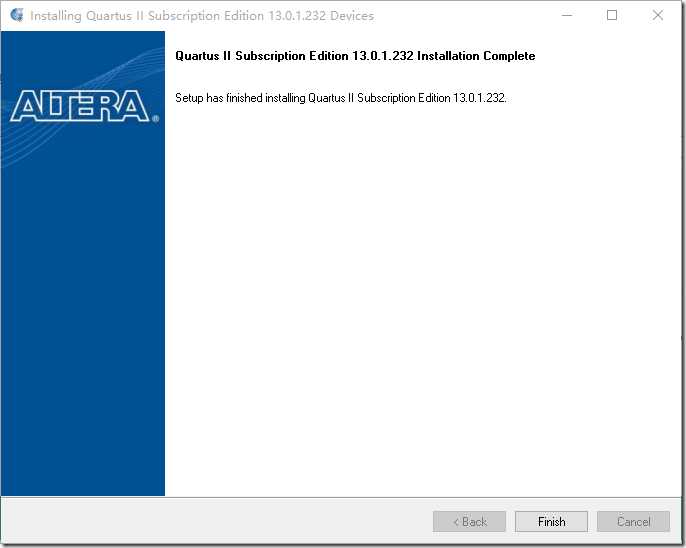
Task: Click the Altera logo in the sidebar
Action: point(84,106)
